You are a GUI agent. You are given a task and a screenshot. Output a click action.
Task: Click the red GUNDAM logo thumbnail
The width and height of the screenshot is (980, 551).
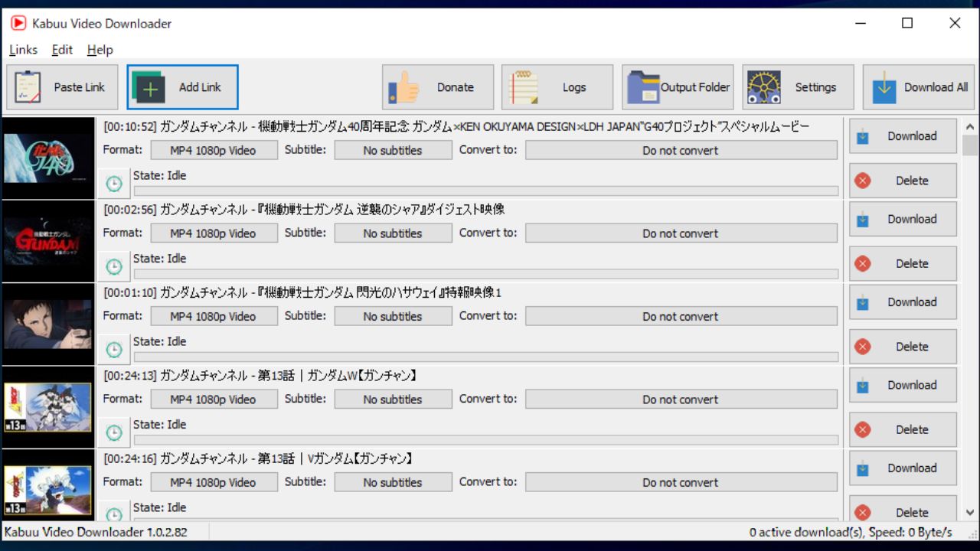coord(47,242)
